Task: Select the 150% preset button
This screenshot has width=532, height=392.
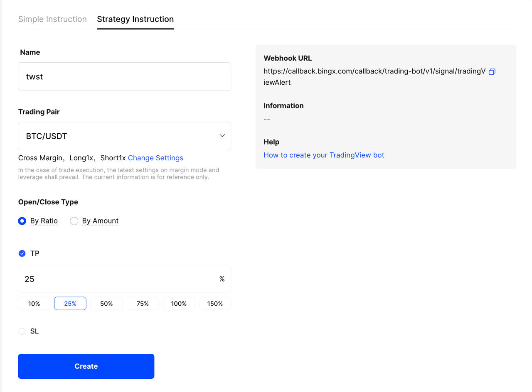Action: 215,304
